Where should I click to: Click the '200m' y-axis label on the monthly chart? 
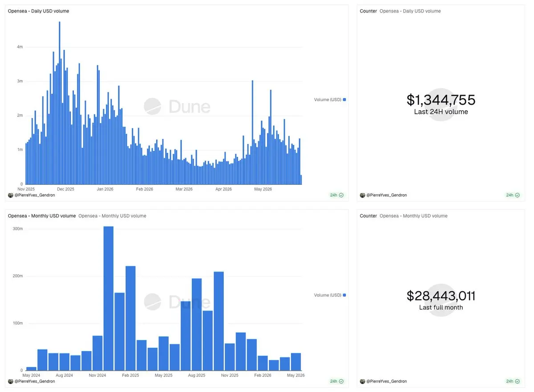(x=18, y=276)
